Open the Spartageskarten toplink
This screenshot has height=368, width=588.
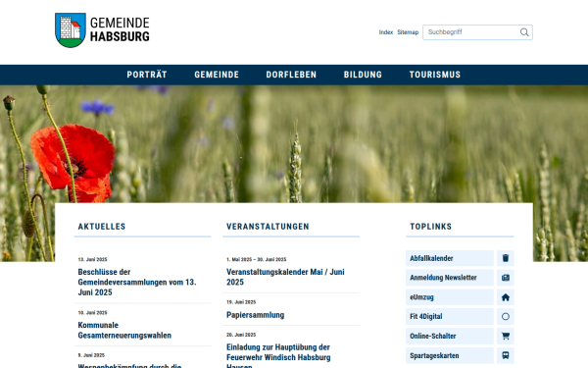[x=450, y=355]
